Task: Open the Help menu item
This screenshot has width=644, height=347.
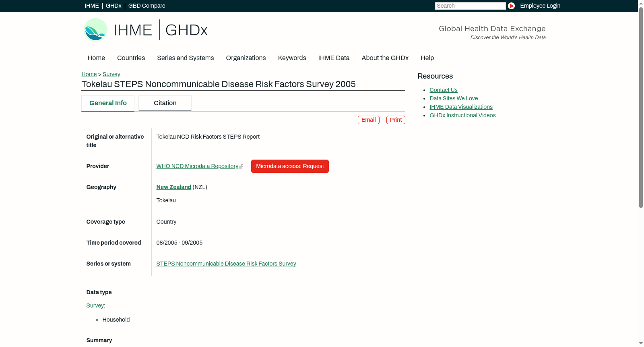Action: point(427,58)
